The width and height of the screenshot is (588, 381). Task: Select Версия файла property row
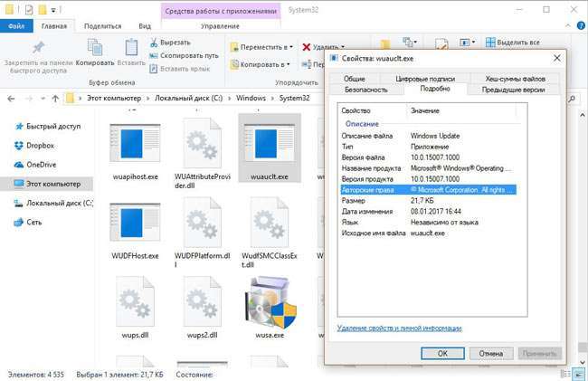click(x=428, y=157)
